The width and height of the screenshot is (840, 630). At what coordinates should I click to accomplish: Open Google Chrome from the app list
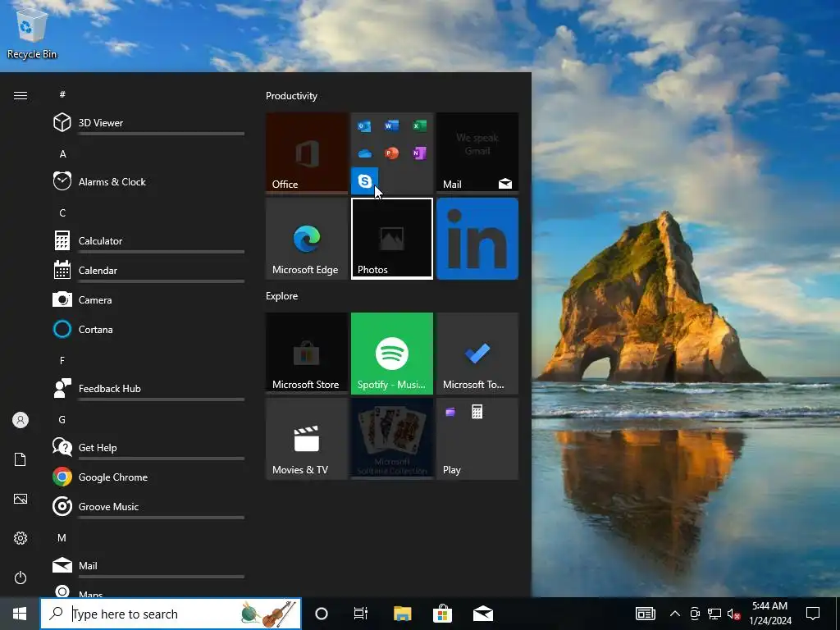(x=148, y=477)
